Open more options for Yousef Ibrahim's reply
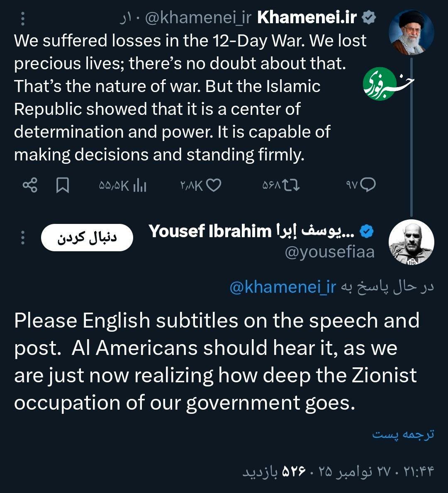The height and width of the screenshot is (493, 448). [x=23, y=238]
